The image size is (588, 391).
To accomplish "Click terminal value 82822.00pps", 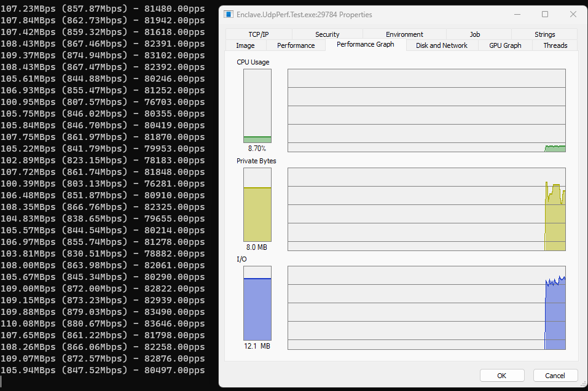I will [174, 288].
